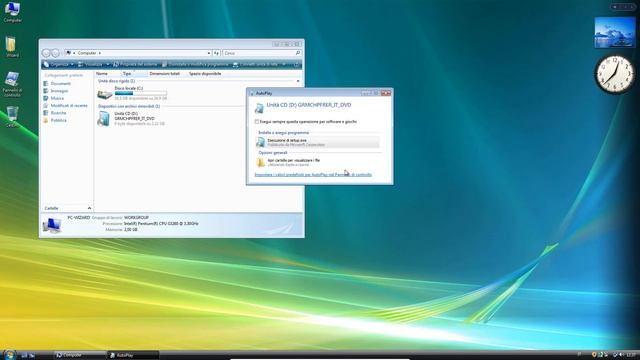Viewport: 640px width, 360px height.
Task: Switch to AutoPlay taskbar button
Action: pyautogui.click(x=133, y=355)
